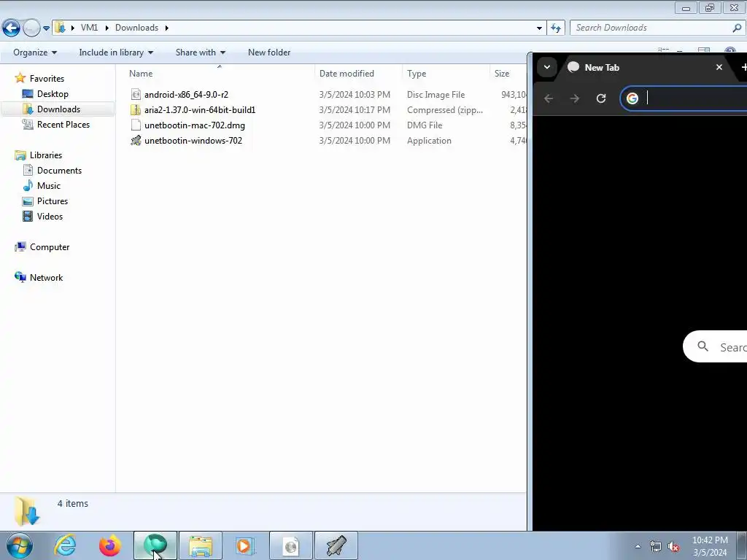Click the network tray icon
The width and height of the screenshot is (747, 560).
656,546
